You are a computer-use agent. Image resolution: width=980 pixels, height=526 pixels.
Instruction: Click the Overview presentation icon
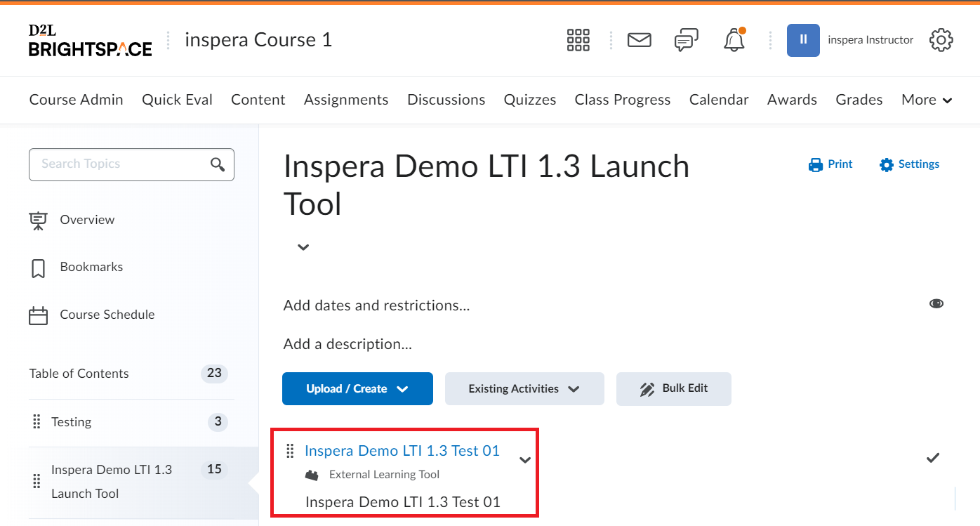38,221
